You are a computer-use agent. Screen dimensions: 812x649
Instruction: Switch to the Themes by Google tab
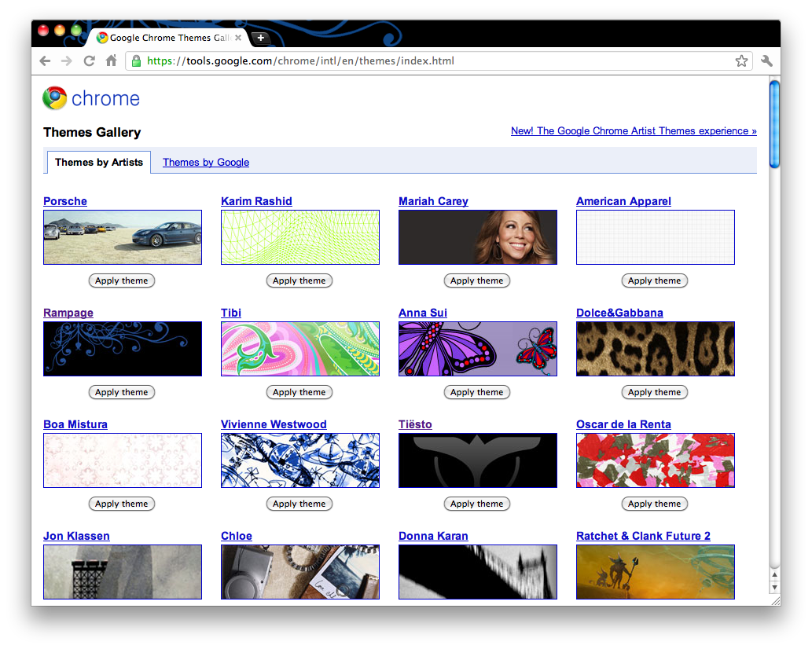pos(205,162)
